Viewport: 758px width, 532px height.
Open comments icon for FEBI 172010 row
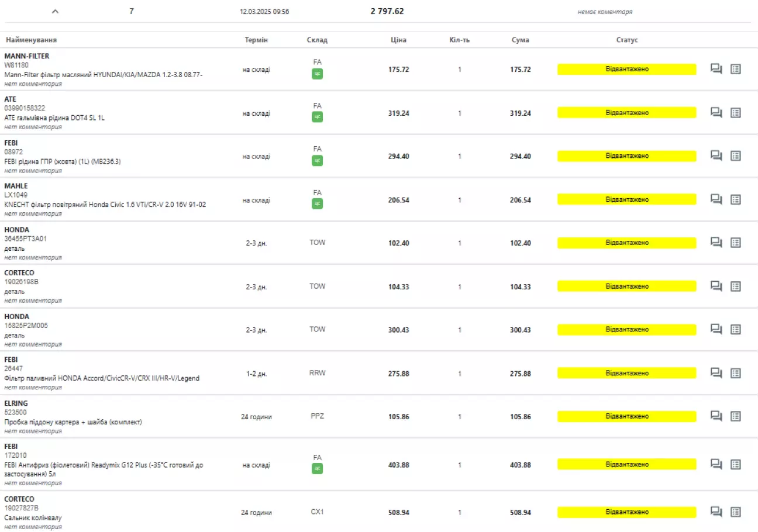point(716,465)
